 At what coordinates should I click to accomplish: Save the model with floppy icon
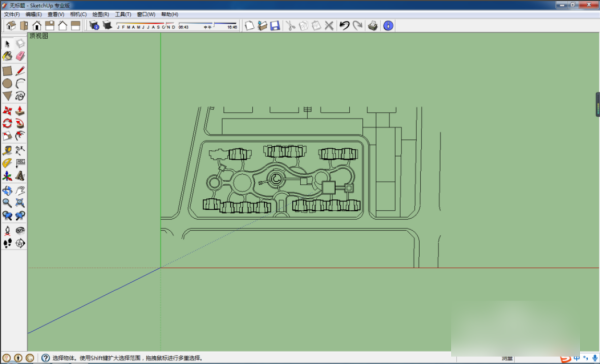pos(275,26)
